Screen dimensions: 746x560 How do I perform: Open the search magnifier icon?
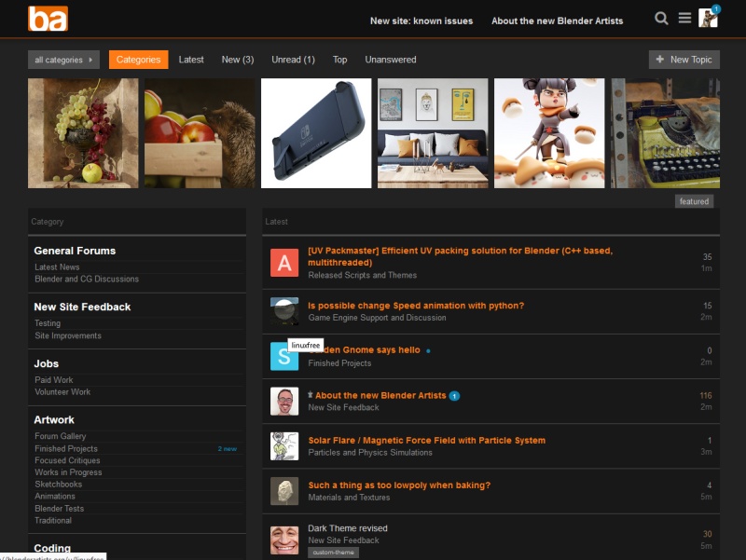point(661,19)
